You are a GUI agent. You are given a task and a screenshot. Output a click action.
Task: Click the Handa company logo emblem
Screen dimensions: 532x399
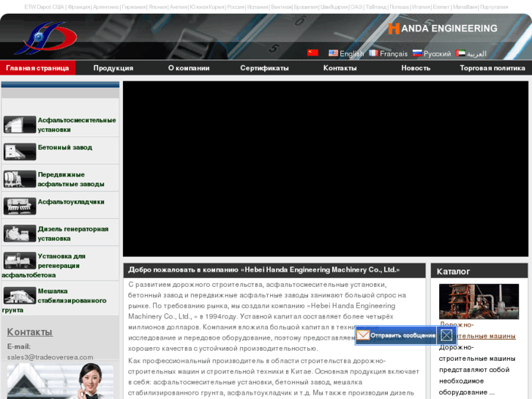tap(46, 37)
